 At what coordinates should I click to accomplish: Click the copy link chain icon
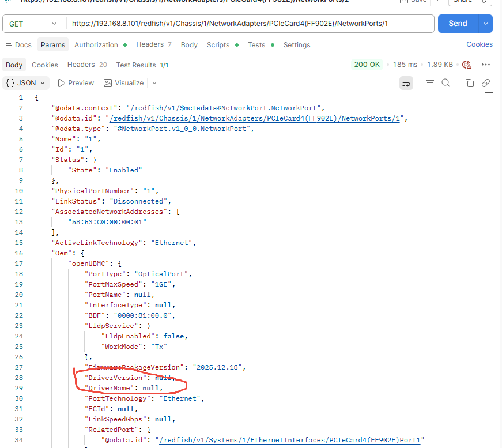point(486,83)
